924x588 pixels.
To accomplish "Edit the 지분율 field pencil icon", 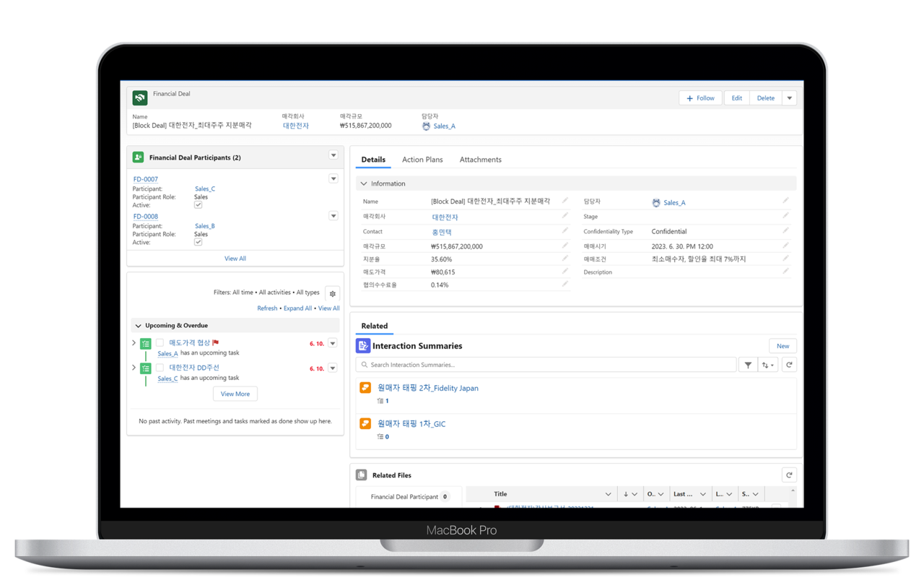I will [565, 259].
